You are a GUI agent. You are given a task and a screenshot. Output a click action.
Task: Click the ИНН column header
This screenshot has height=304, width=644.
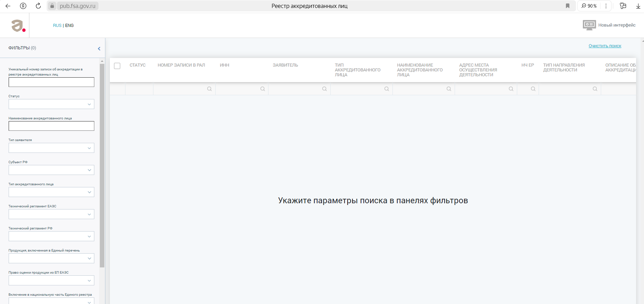click(225, 65)
